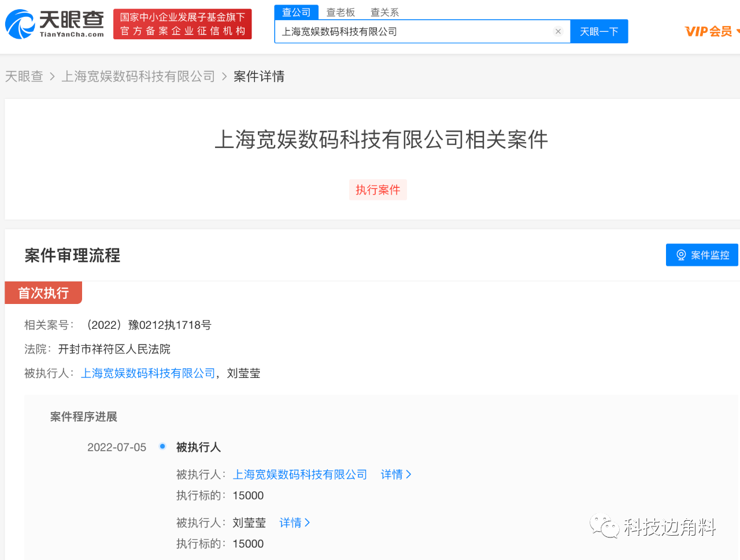This screenshot has height=560, width=740.
Task: Click the 2022-07-05 timeline dot marker
Action: 162,446
